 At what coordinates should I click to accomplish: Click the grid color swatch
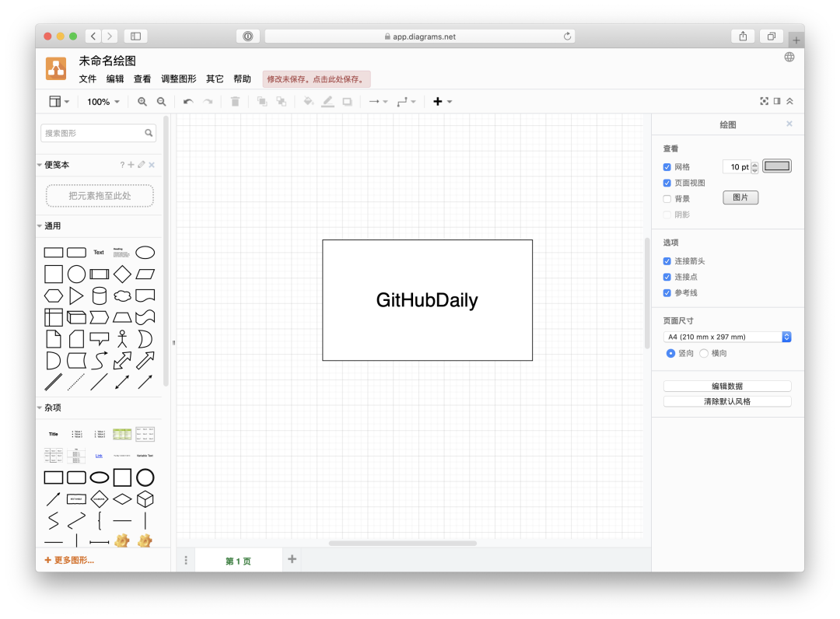(777, 166)
